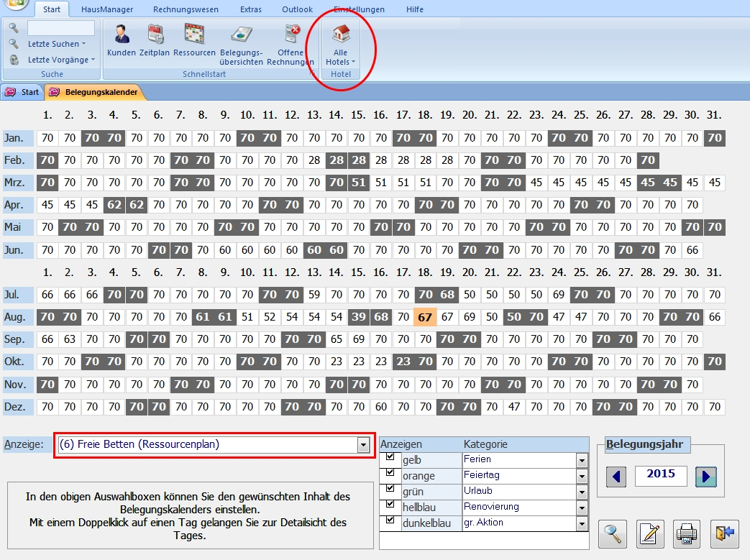Close the calendar using the exit door icon
The image size is (750, 560).
[725, 533]
